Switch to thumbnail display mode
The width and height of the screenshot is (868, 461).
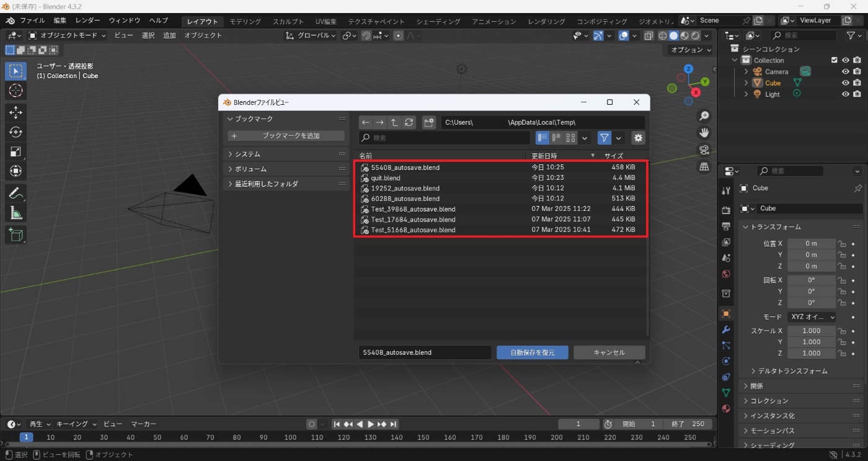tap(570, 138)
